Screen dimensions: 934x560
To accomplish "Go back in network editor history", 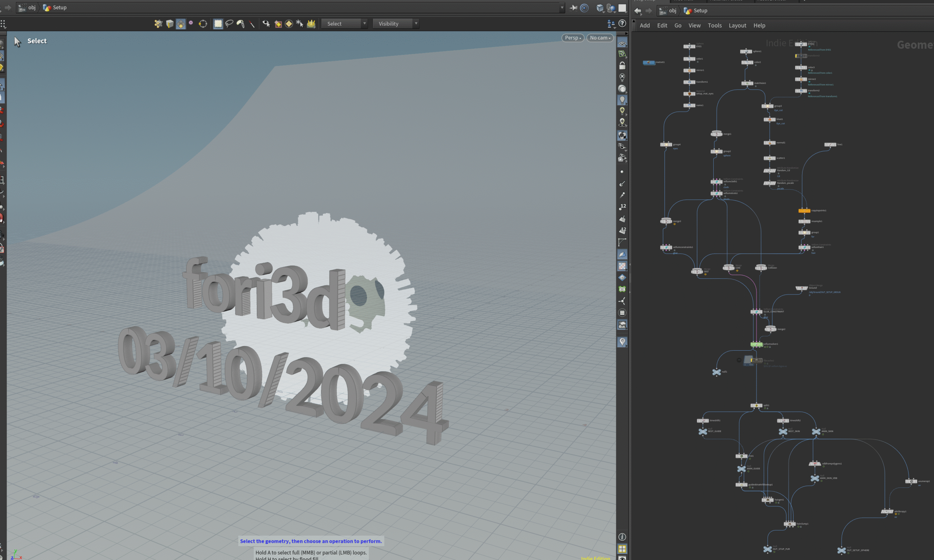I will point(638,11).
